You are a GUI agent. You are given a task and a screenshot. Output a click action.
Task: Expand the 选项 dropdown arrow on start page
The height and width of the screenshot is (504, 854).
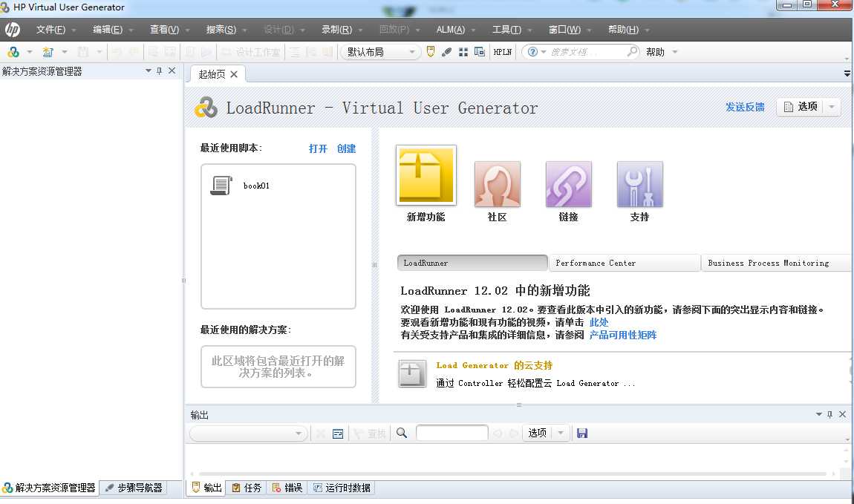[832, 107]
